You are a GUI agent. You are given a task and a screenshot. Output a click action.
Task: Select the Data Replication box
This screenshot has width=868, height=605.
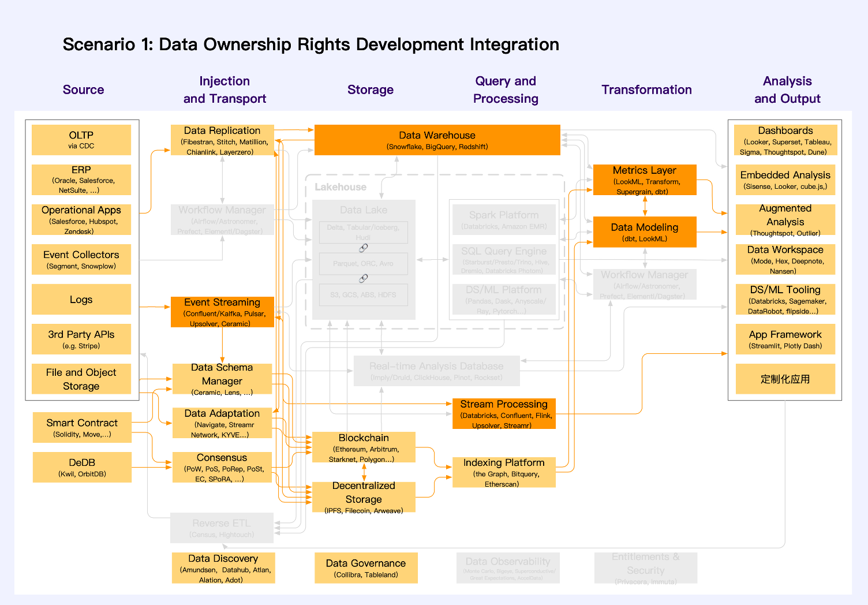point(222,140)
